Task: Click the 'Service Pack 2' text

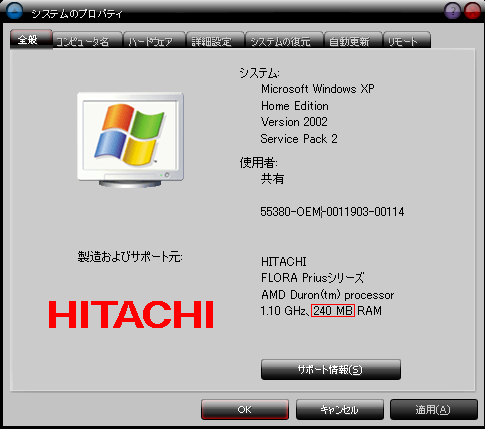Action: tap(299, 139)
